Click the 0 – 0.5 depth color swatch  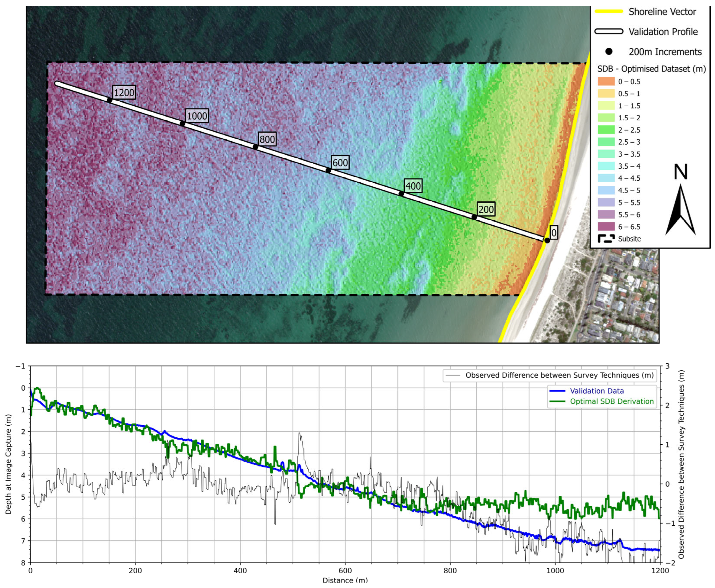coord(606,82)
